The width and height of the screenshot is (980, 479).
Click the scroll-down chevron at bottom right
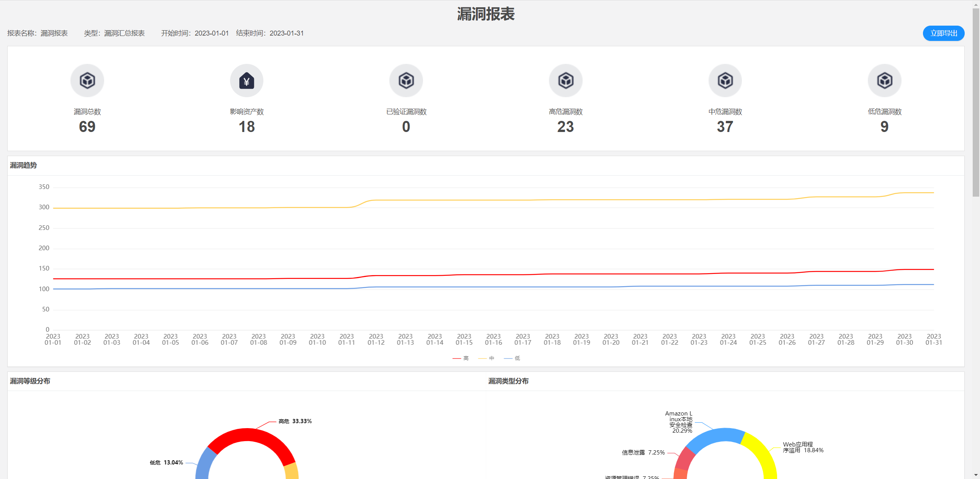975,474
